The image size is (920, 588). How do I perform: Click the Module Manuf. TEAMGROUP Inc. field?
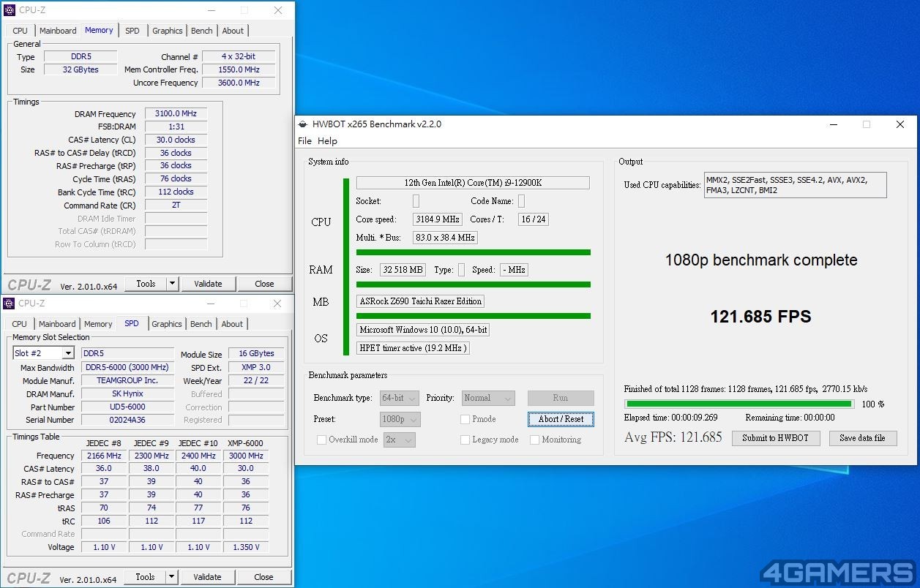point(127,380)
